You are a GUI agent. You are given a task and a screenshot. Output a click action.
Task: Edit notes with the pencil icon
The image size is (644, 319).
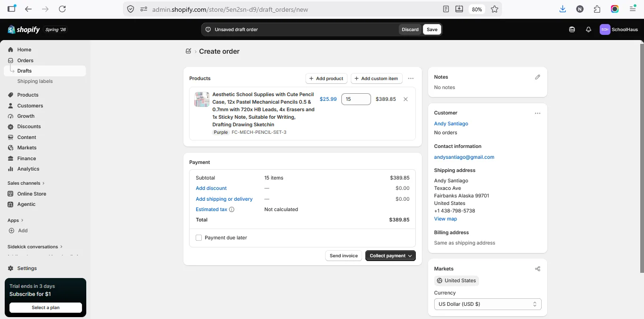click(x=537, y=77)
